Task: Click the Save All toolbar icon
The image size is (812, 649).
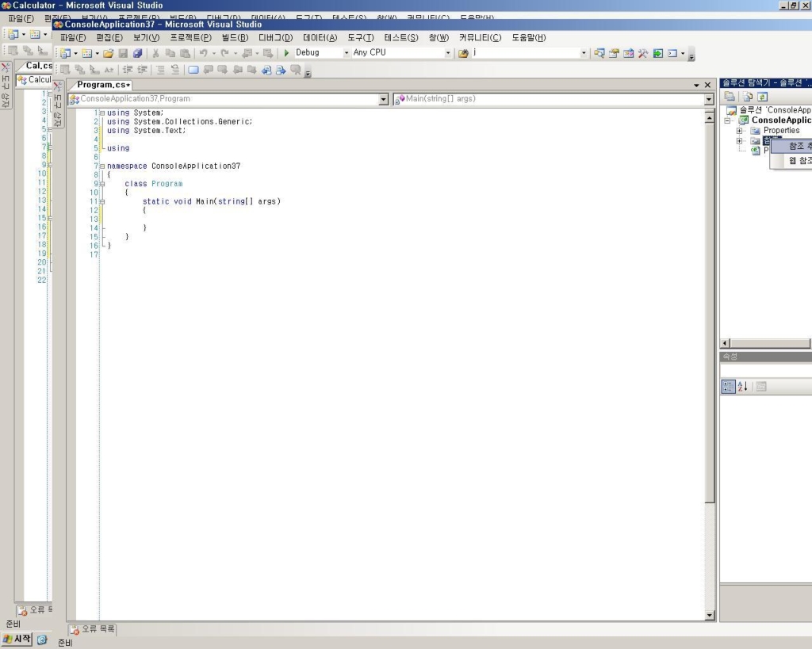Action: tap(137, 53)
